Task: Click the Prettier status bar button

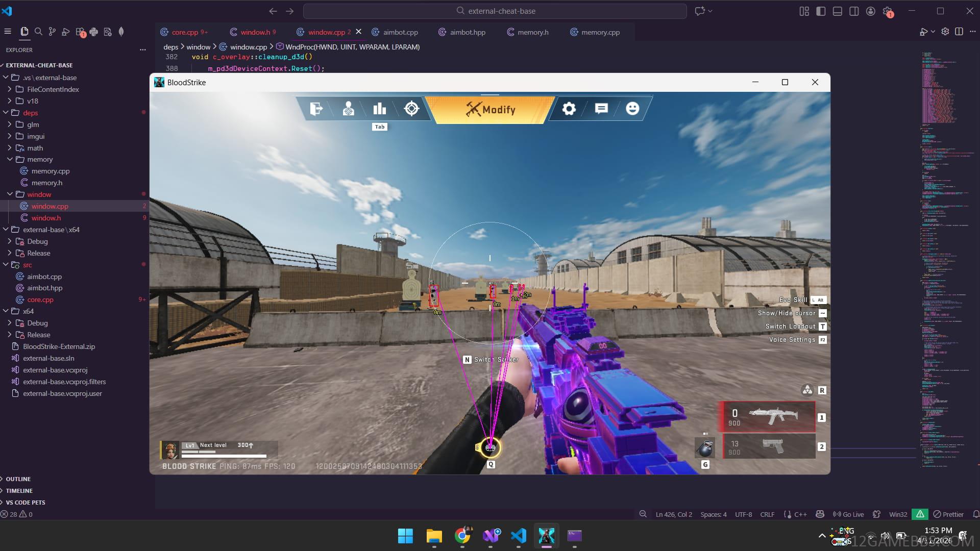Action: coord(948,514)
